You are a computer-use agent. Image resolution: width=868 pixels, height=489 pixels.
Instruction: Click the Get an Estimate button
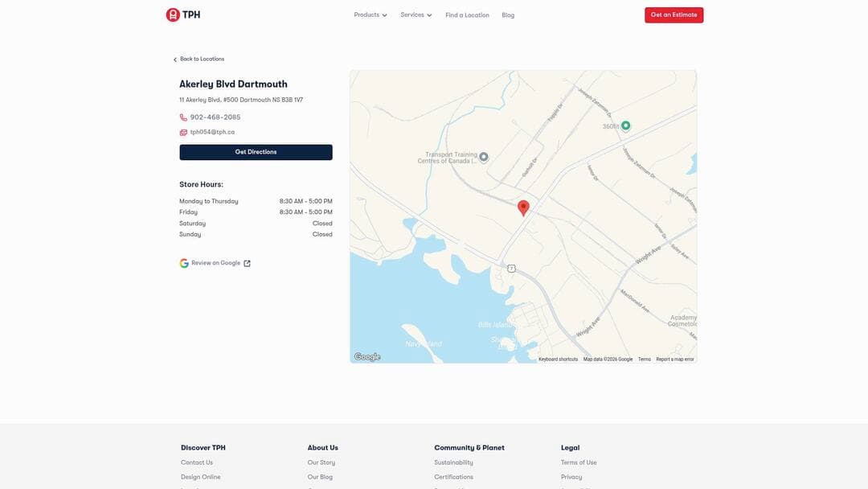click(674, 13)
